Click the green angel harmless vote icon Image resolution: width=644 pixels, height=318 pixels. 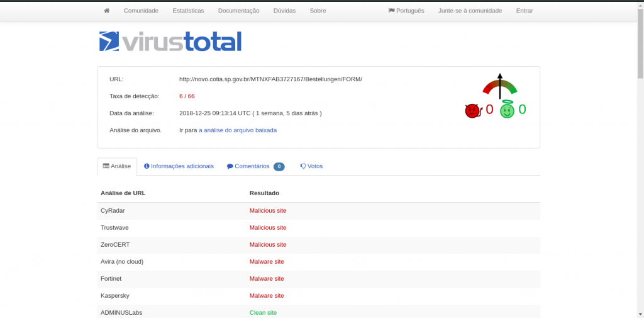(x=508, y=110)
